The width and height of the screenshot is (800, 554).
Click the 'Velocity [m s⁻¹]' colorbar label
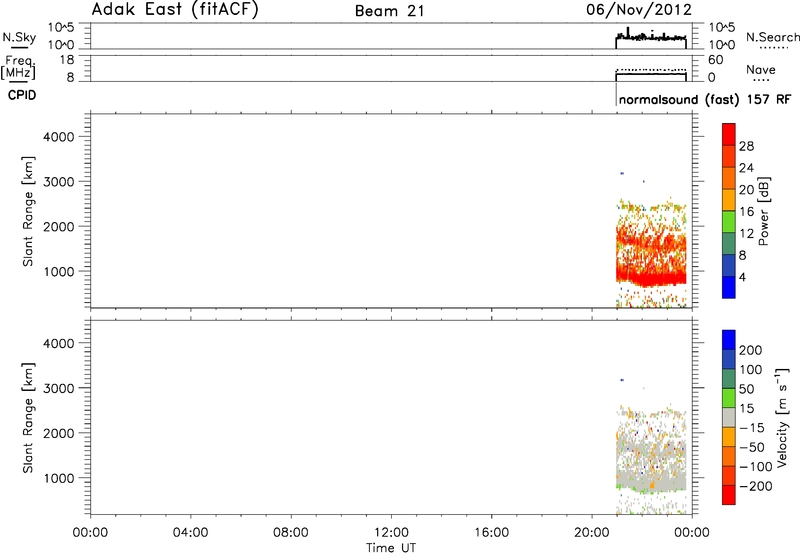pos(782,417)
